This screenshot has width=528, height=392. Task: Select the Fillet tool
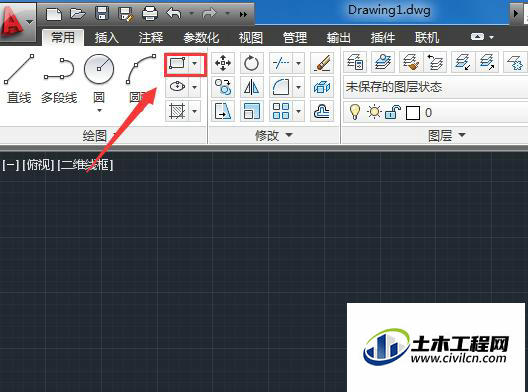[281, 87]
